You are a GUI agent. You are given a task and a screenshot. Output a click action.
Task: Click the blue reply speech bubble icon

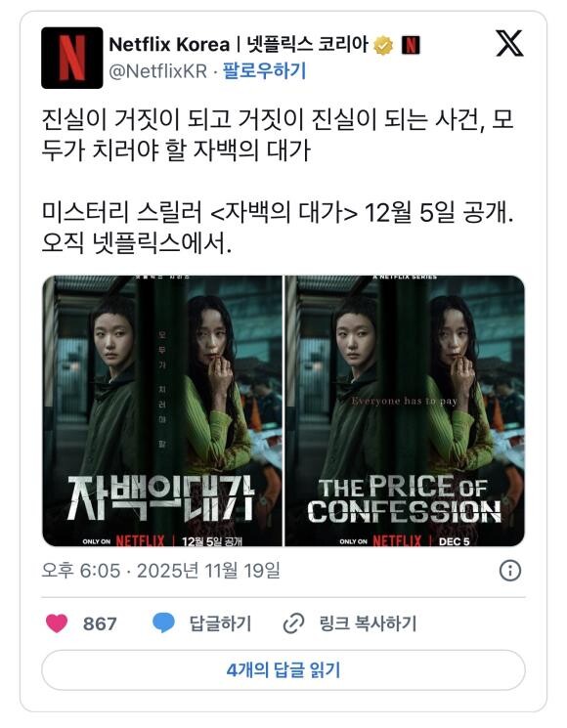coord(163,622)
